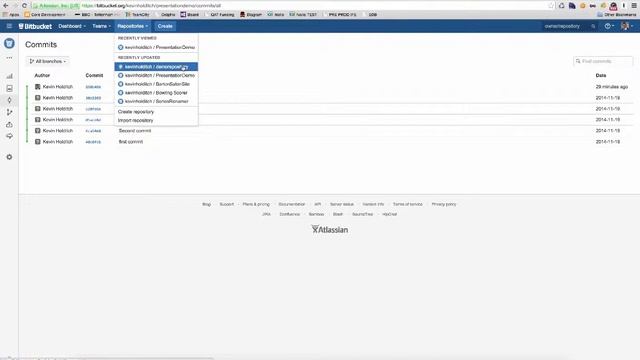Open the Support footer link

pos(227,204)
